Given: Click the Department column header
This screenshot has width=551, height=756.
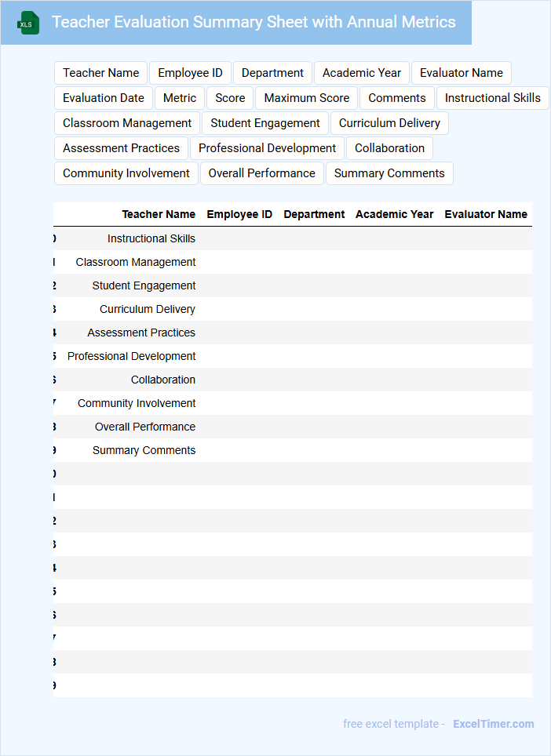Looking at the screenshot, I should (314, 214).
